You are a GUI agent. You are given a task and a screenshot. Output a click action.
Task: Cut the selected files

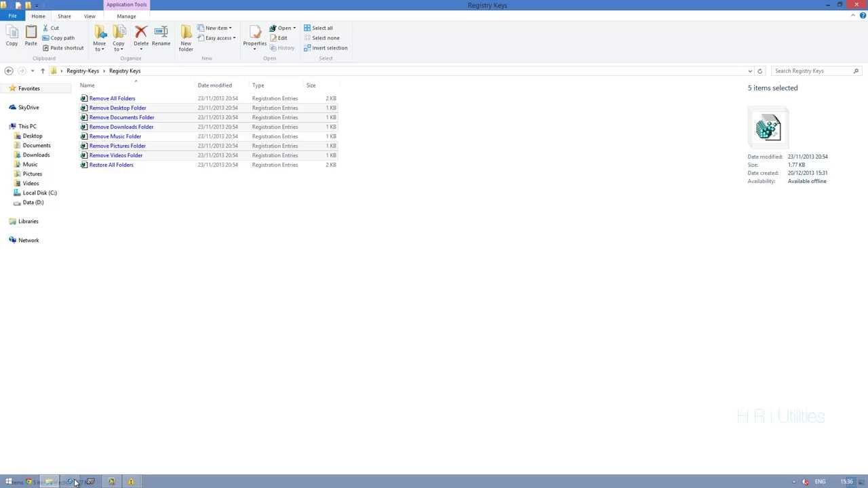(51, 28)
